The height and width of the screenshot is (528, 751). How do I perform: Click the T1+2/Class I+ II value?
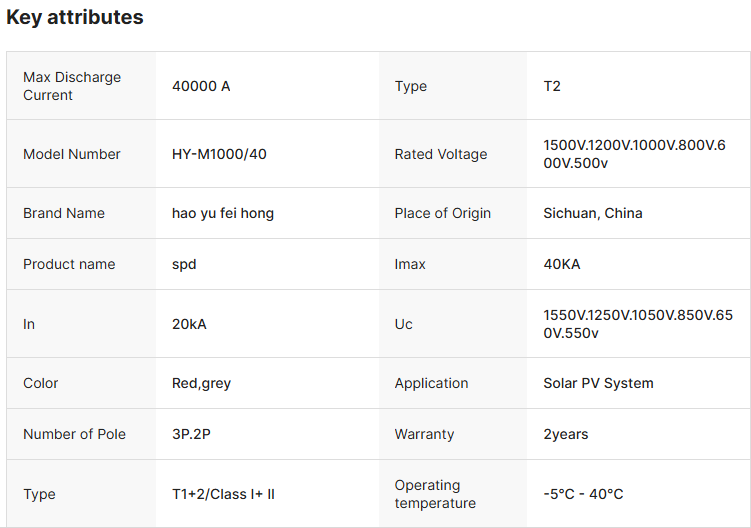tap(223, 494)
